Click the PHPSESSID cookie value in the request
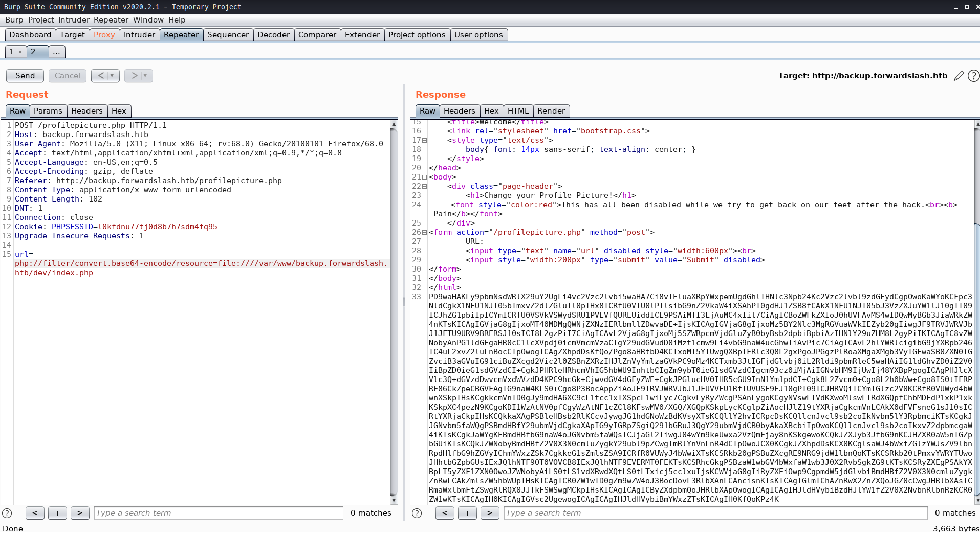This screenshot has height=536, width=980. pyautogui.click(x=158, y=227)
